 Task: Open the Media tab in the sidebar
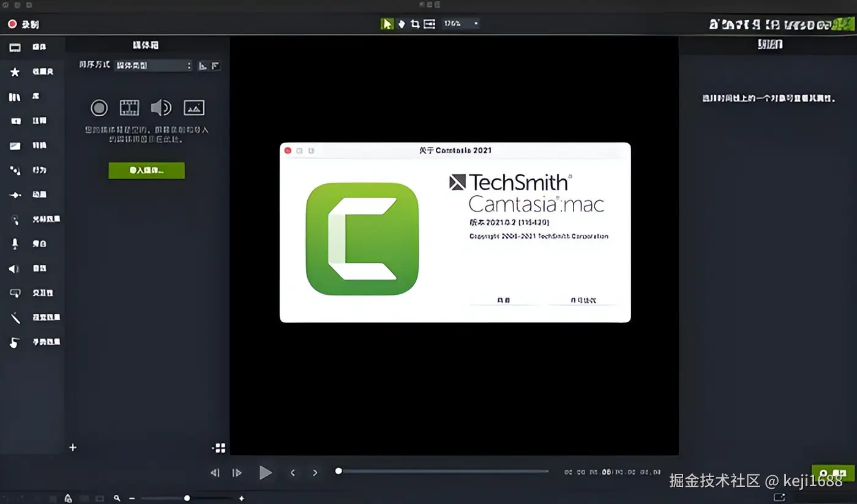pyautogui.click(x=31, y=47)
